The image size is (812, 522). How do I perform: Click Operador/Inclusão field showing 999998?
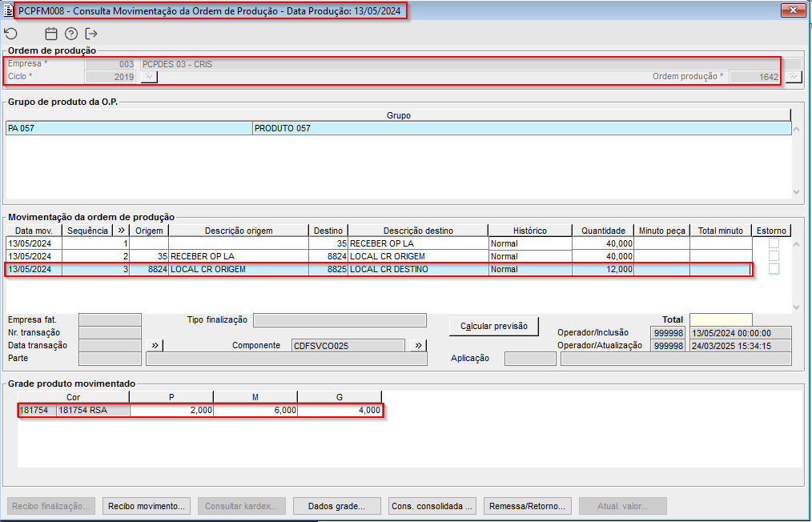click(668, 333)
